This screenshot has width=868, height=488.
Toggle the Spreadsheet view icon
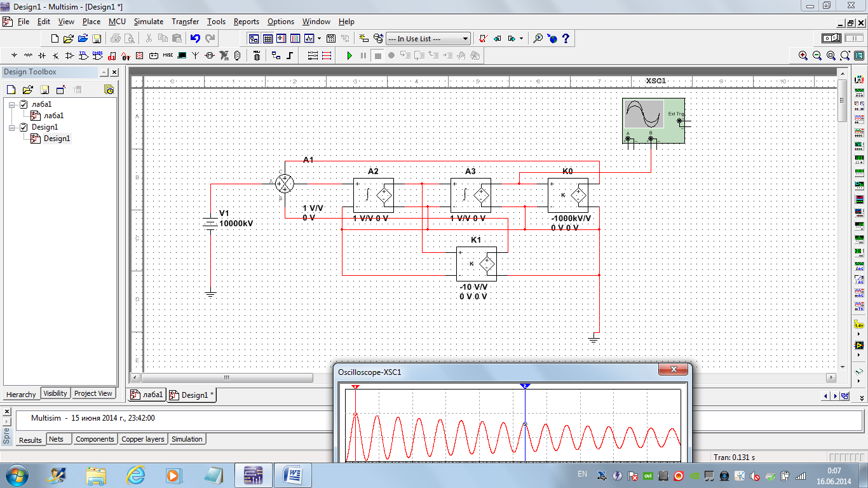(268, 39)
